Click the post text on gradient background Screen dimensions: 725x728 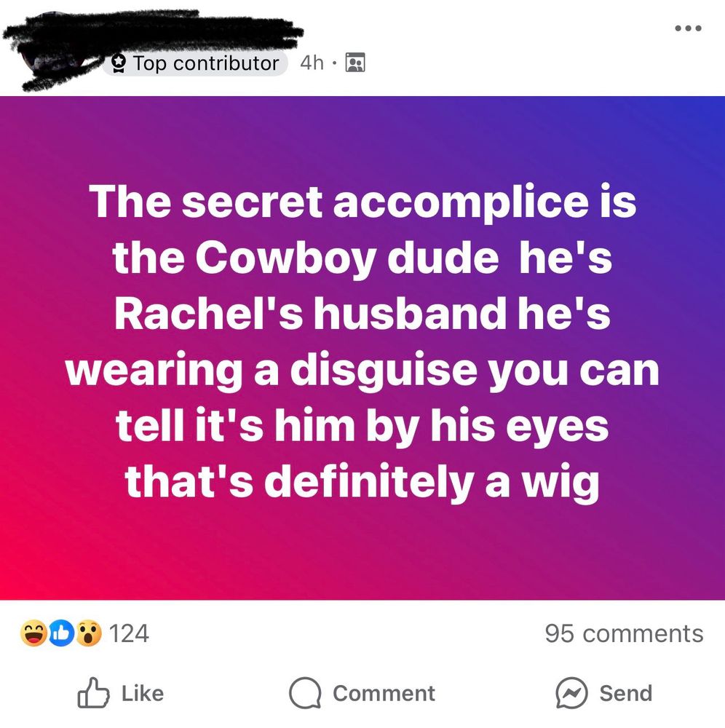pos(362,341)
